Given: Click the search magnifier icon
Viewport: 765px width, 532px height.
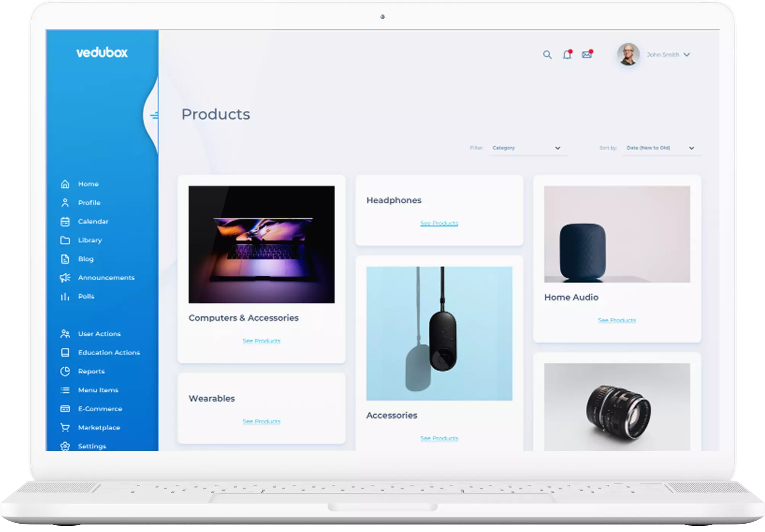Looking at the screenshot, I should click(x=547, y=55).
